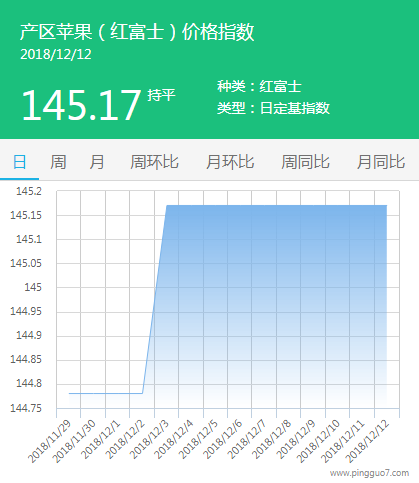Click the 144.75 y-axis label

[26, 408]
